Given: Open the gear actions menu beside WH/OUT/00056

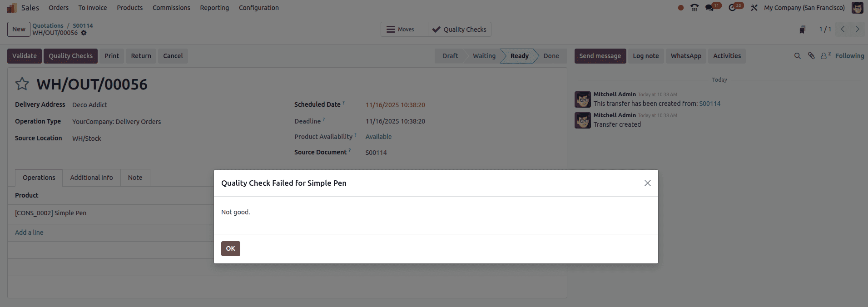Looking at the screenshot, I should (84, 33).
